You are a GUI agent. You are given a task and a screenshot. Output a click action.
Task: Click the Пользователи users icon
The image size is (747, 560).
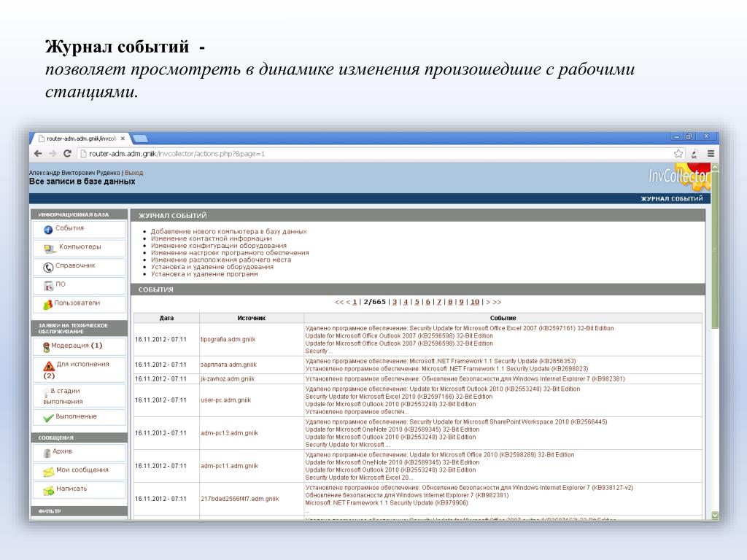[47, 304]
